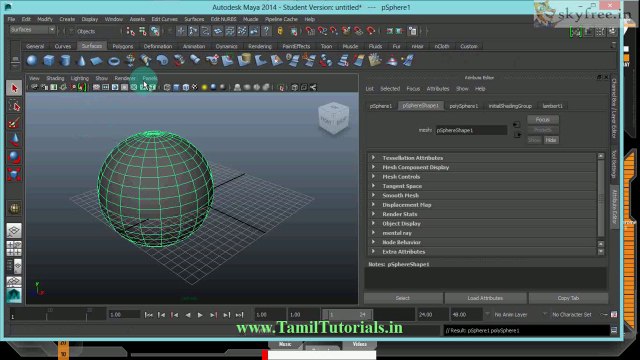The width and height of the screenshot is (640, 360).
Task: Create a NURBS torus from shelf
Action: click(x=114, y=61)
